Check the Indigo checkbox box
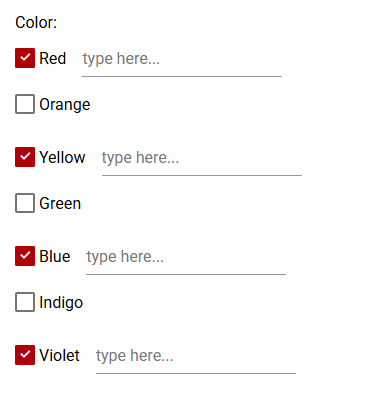Screen dimensions: 365x397 point(25,302)
